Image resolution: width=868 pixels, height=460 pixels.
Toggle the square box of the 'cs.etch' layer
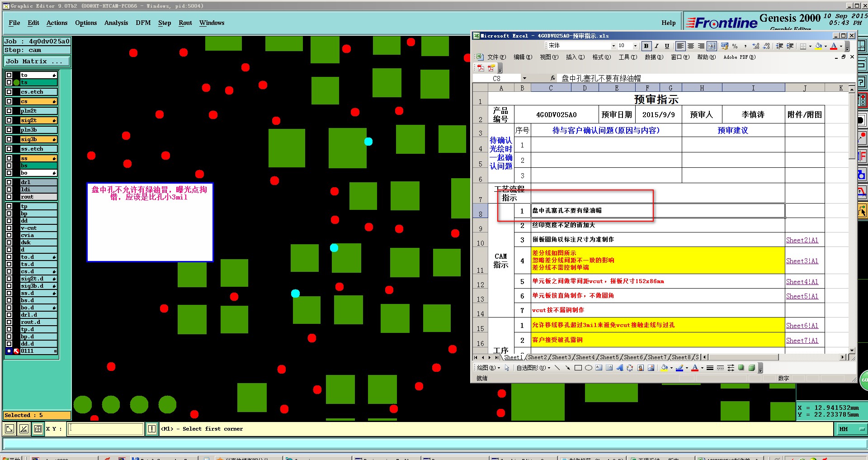(9, 92)
